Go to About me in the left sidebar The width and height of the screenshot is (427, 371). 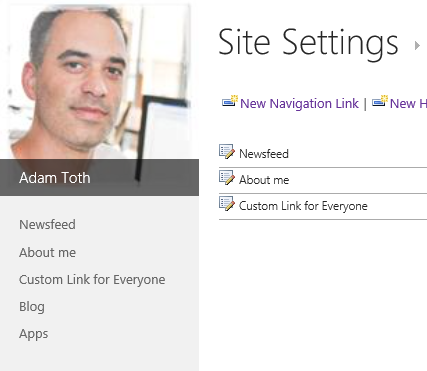(47, 253)
